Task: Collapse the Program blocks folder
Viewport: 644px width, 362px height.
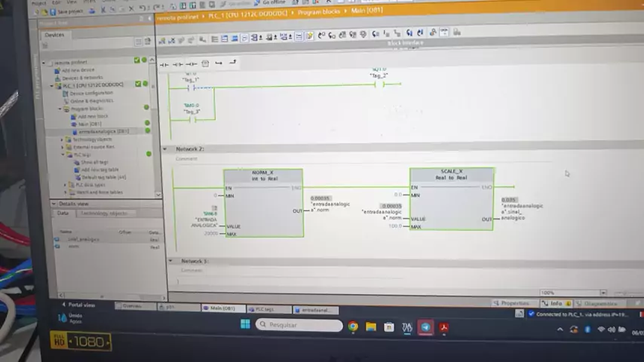Action: (x=61, y=109)
